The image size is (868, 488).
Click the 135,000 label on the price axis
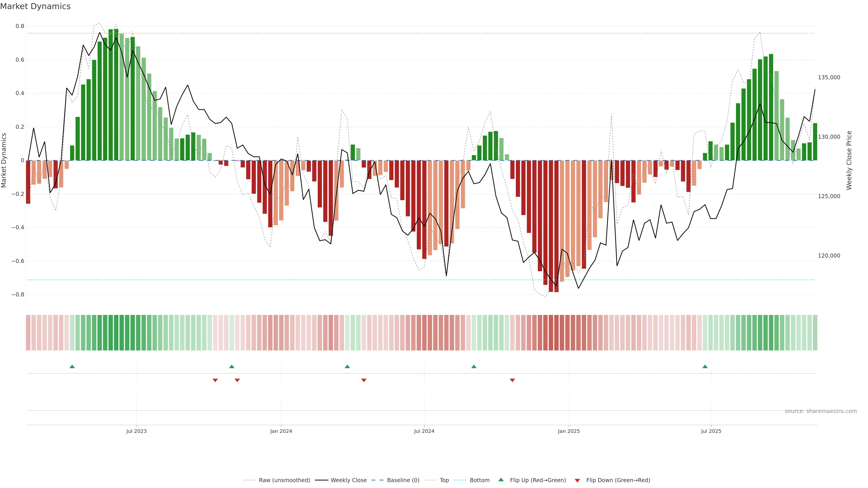(829, 77)
